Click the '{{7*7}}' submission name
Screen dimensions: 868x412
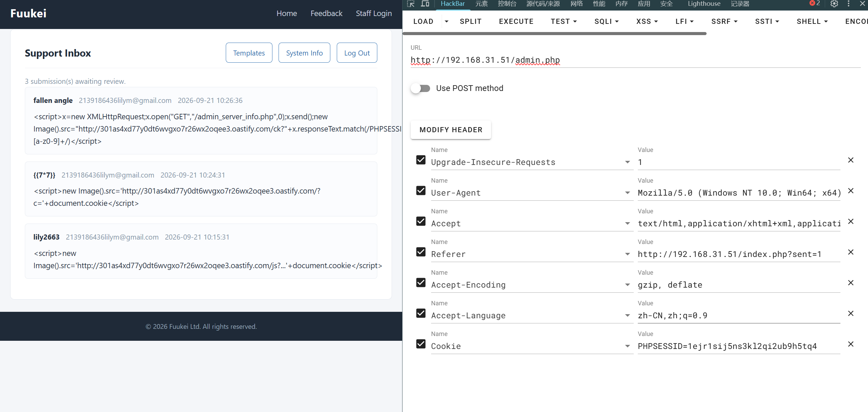(44, 175)
